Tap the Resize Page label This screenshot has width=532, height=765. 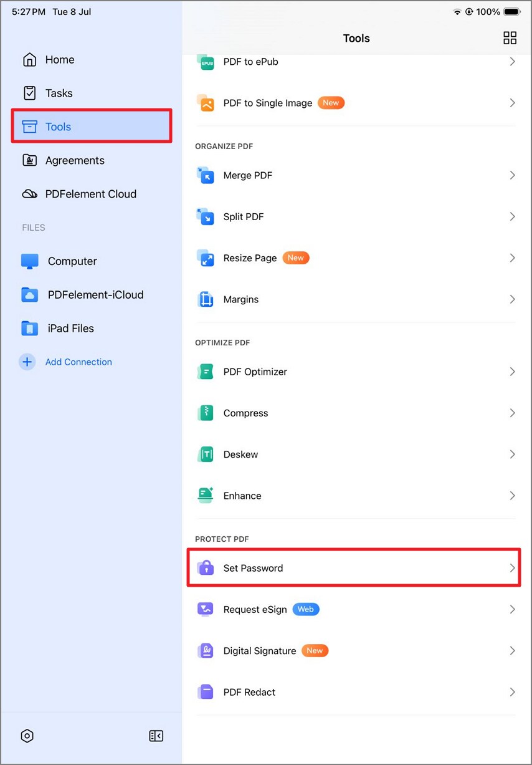(250, 258)
